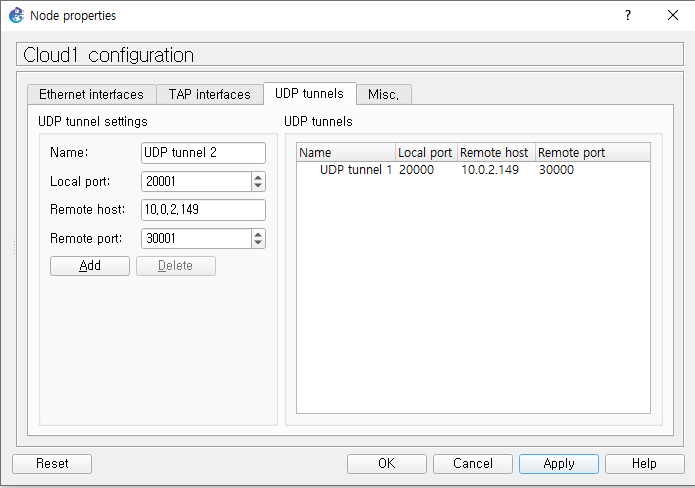
Task: Click the Add button to add tunnel
Action: point(90,266)
